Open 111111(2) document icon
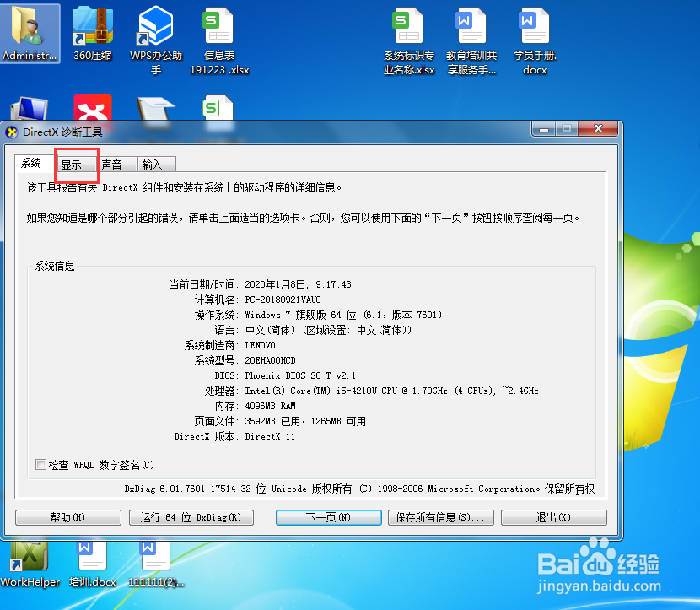This screenshot has width=700, height=610. coord(156,564)
